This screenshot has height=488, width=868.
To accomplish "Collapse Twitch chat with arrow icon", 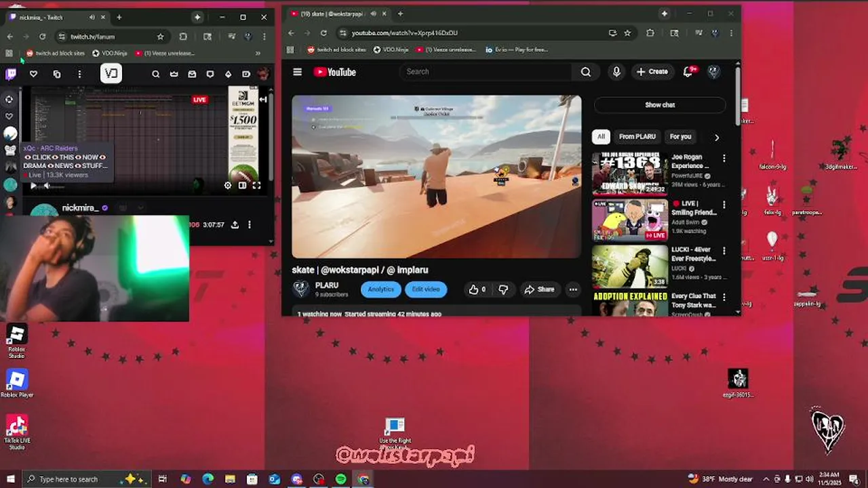I will [x=263, y=100].
